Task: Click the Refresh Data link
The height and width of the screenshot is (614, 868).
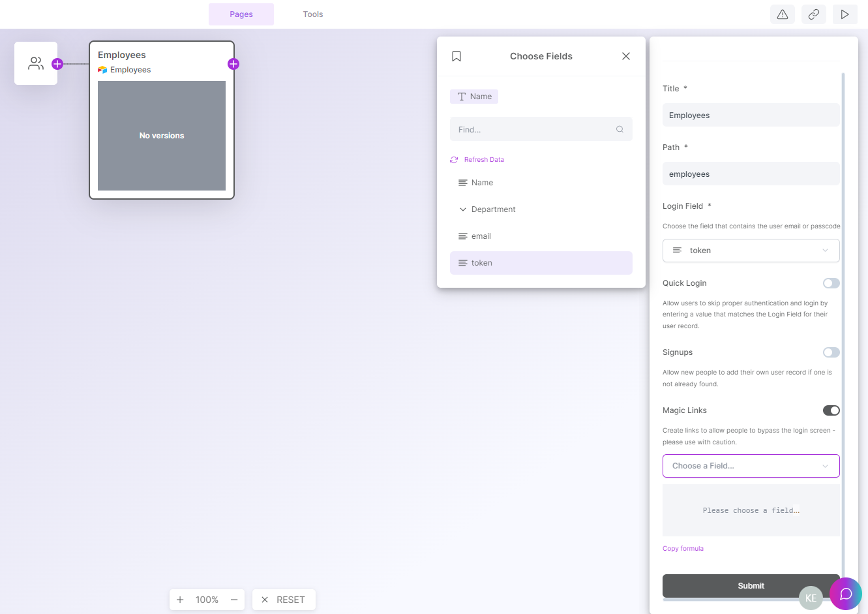Action: point(484,160)
